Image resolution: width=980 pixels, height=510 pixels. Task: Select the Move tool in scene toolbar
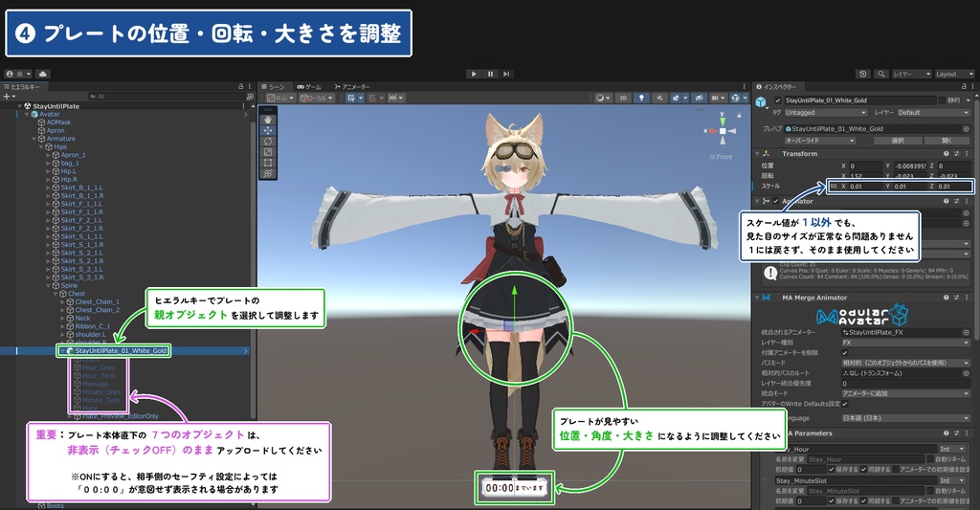pos(268,131)
